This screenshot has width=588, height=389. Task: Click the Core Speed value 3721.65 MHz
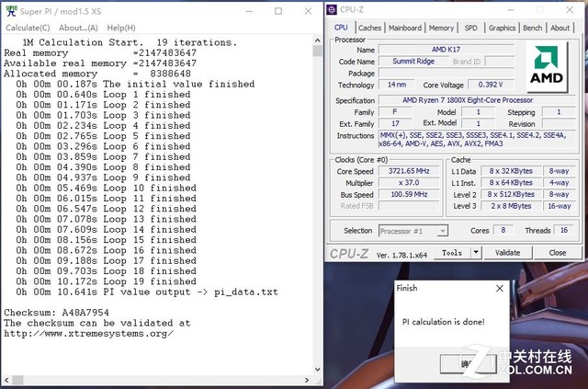(x=409, y=171)
